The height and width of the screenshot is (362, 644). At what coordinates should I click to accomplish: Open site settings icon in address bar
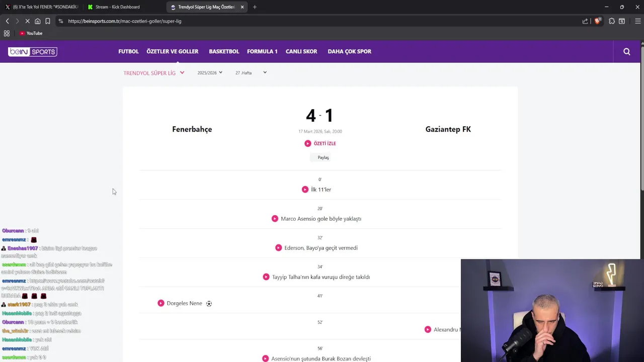[x=60, y=21]
